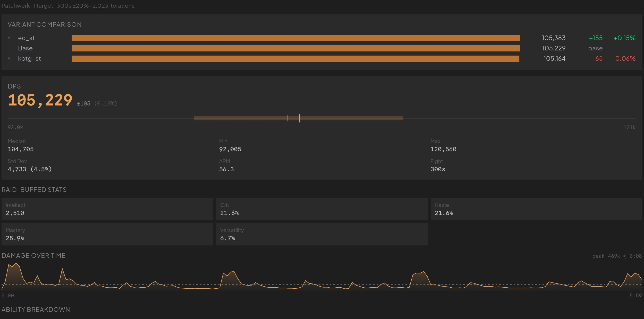The image size is (644, 319).
Task: Expand the ec_st variant row
Action: 9,38
